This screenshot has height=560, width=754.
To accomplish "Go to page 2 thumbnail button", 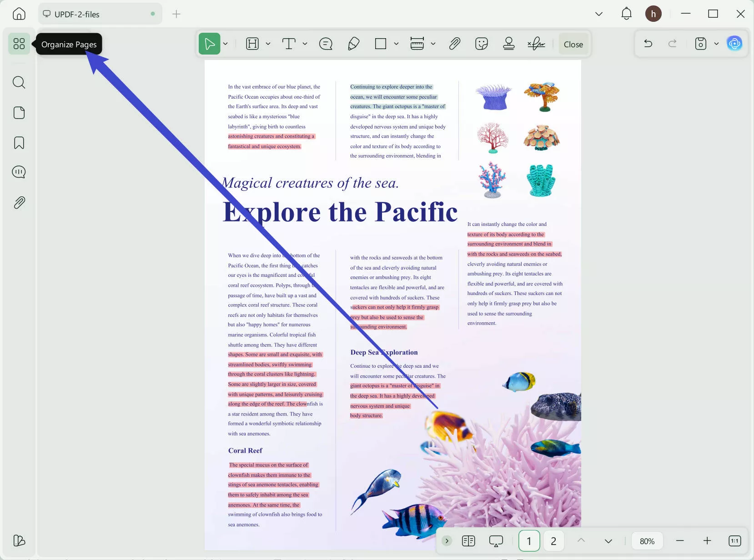I will pyautogui.click(x=553, y=540).
